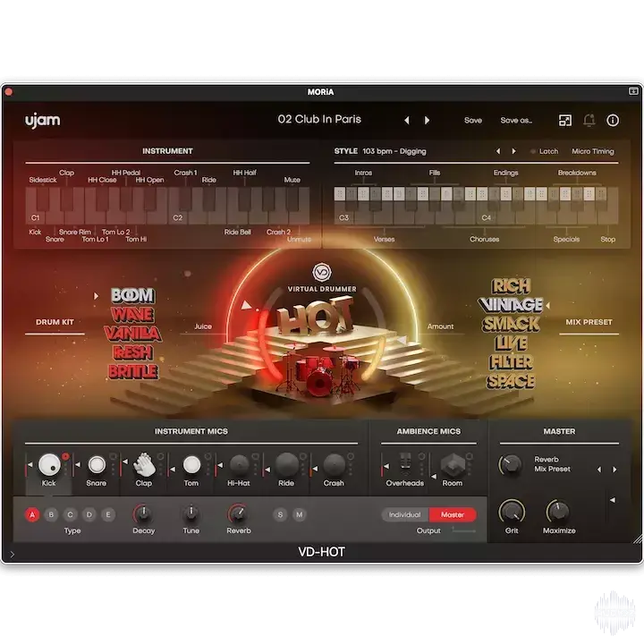Select the Clap hands icon
This screenshot has width=644, height=644.
click(x=144, y=464)
